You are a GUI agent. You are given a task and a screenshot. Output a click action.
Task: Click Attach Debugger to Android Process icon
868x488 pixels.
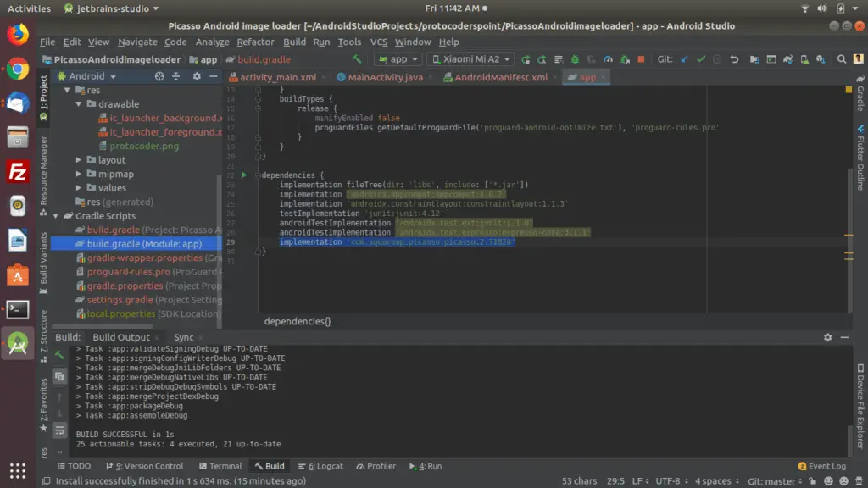(x=625, y=59)
